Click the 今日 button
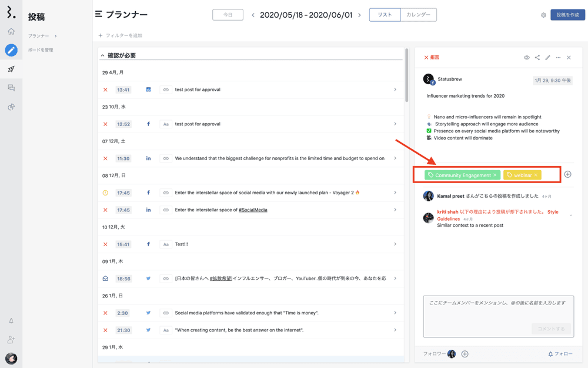 228,15
